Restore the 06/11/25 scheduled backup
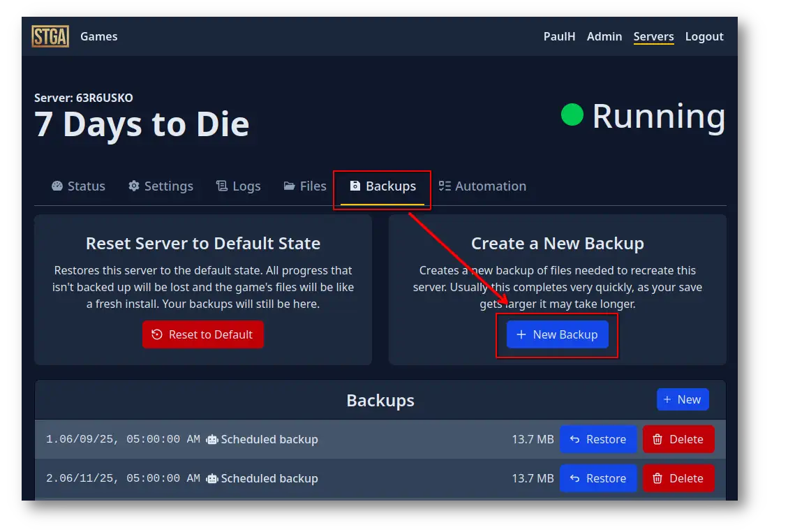The image size is (788, 532). [598, 478]
